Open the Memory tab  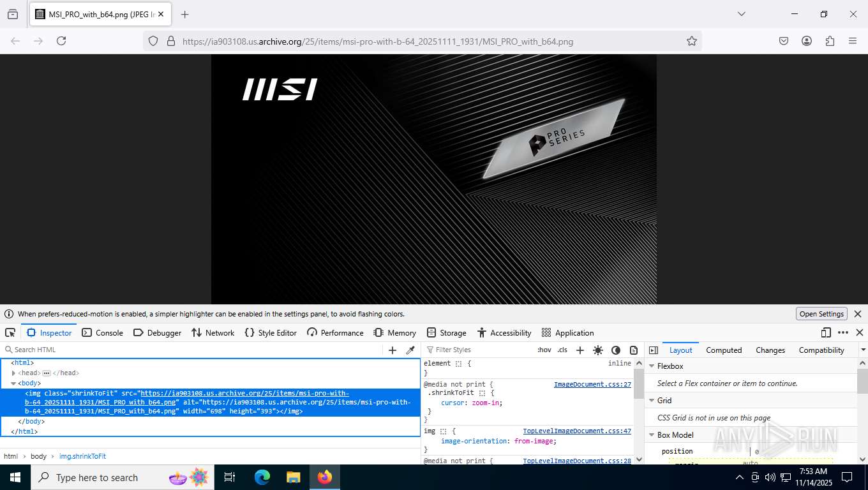pyautogui.click(x=394, y=332)
